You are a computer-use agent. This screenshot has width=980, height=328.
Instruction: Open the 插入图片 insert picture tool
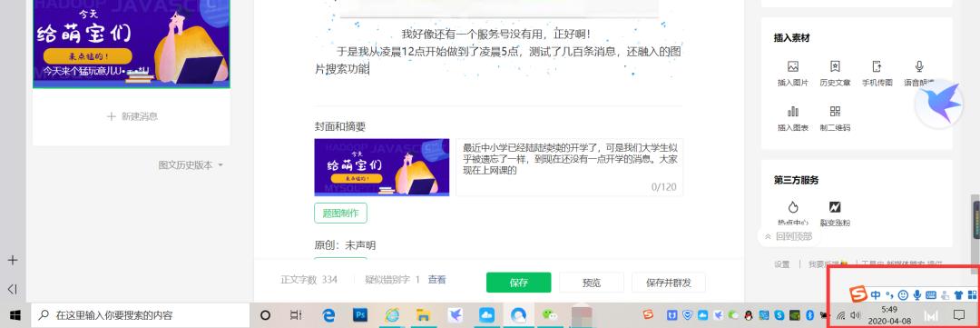pos(792,74)
